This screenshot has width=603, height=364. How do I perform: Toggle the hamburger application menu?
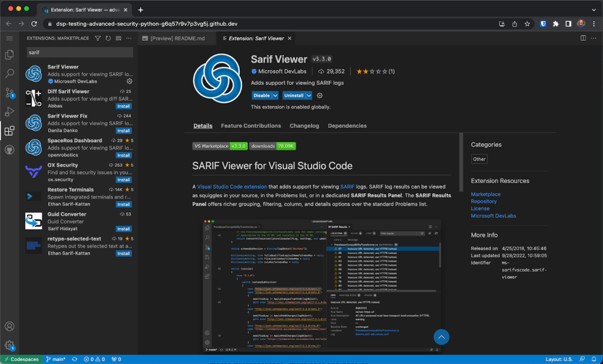9,38
